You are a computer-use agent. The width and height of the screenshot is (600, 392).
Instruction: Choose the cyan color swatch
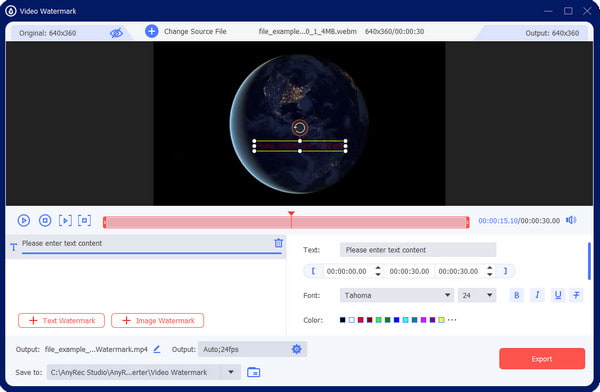406,320
